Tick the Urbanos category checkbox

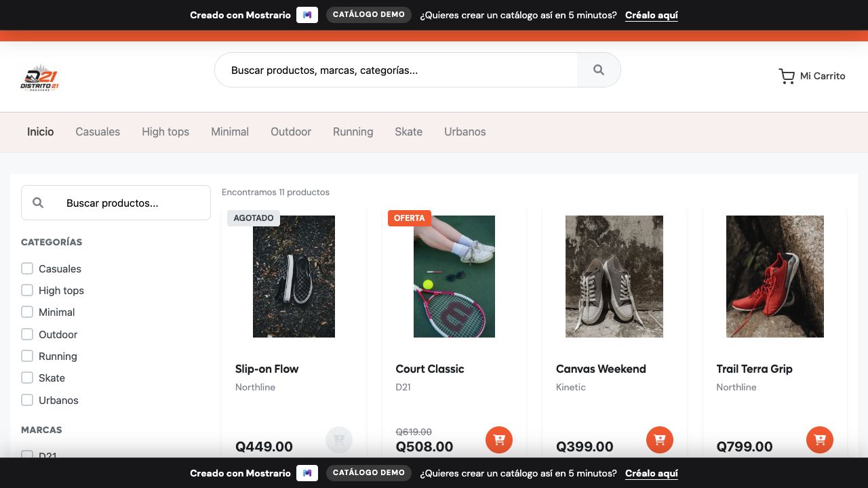tap(27, 400)
